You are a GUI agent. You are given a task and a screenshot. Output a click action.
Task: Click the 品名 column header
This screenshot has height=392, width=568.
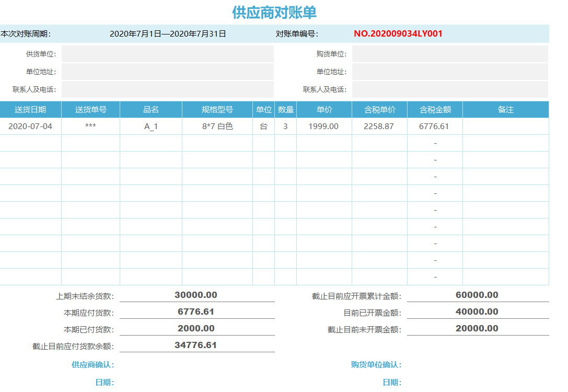pos(150,109)
